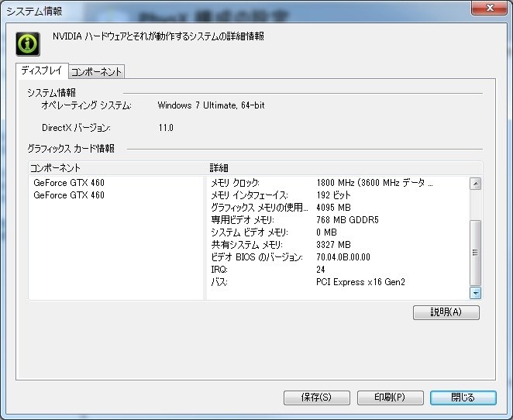
Task: Open the コンポーネント tab
Action: [x=97, y=71]
